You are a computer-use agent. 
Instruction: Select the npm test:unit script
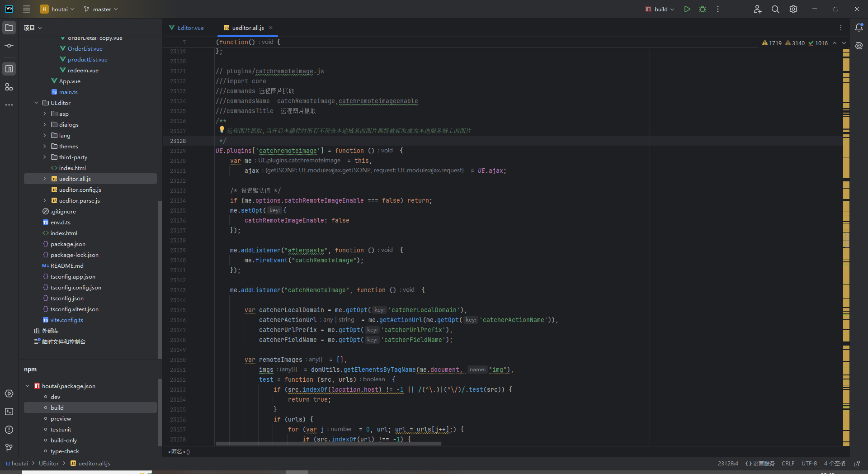(x=61, y=429)
